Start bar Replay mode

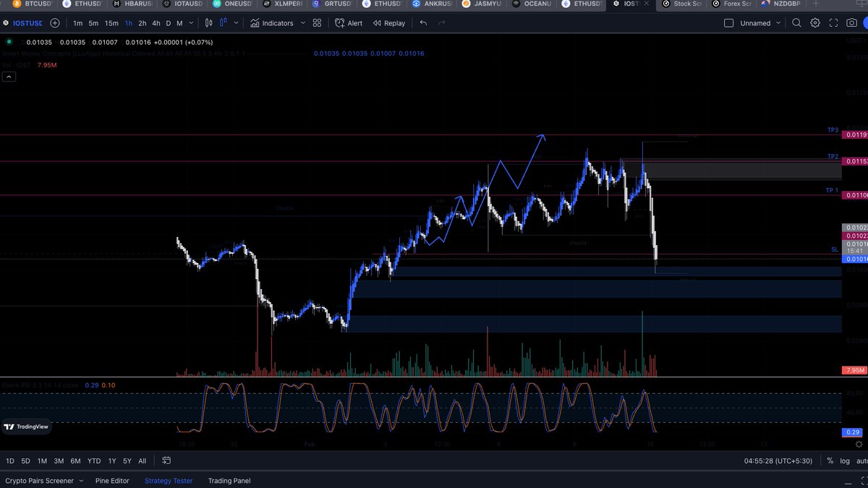388,22
